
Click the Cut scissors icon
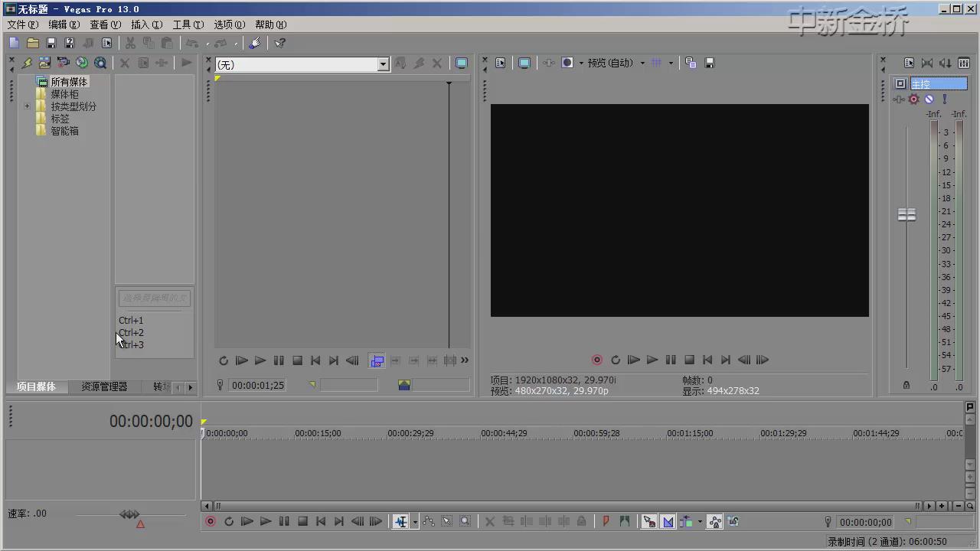(x=130, y=44)
